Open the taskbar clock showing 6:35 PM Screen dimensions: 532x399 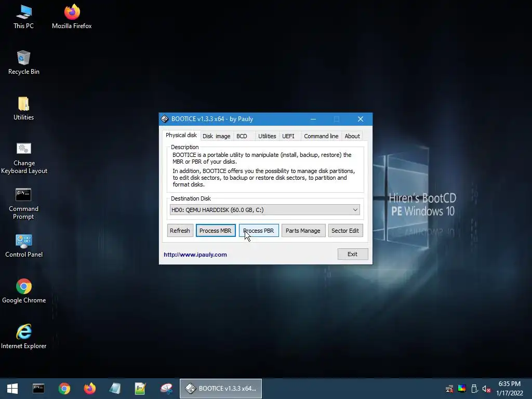pyautogui.click(x=510, y=389)
